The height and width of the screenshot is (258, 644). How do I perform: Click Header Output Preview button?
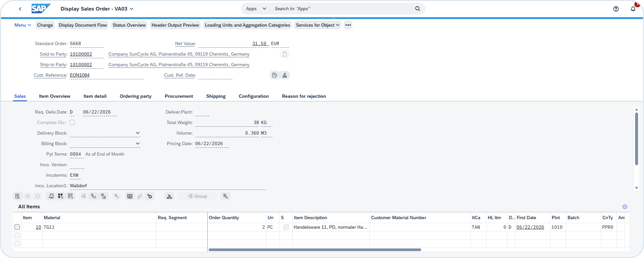[x=175, y=25]
